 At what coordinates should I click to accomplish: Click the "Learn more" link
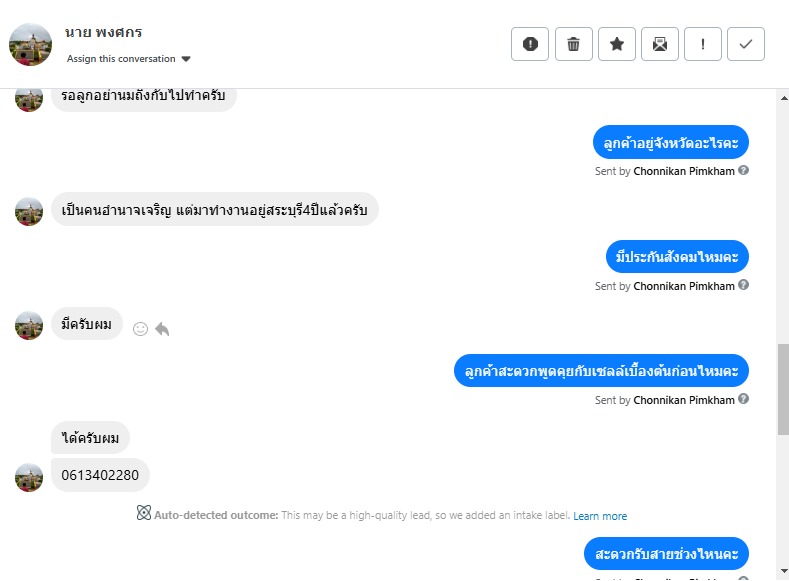[600, 516]
